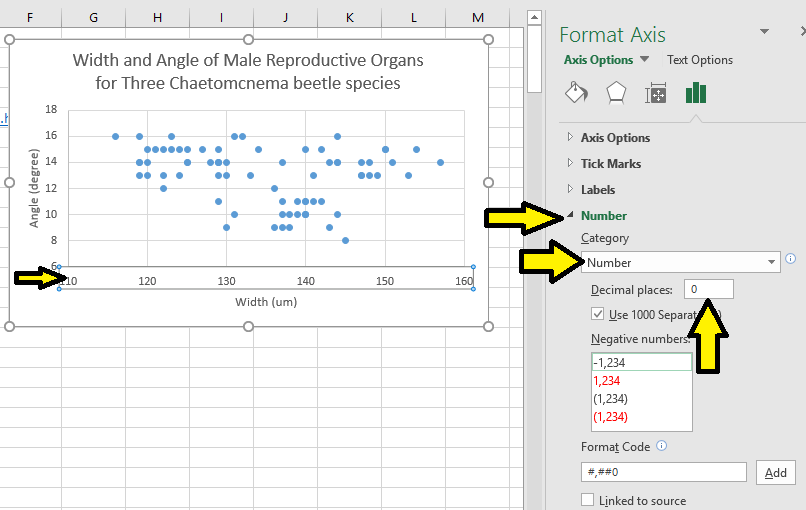Switch to the Text Options tab

point(700,60)
